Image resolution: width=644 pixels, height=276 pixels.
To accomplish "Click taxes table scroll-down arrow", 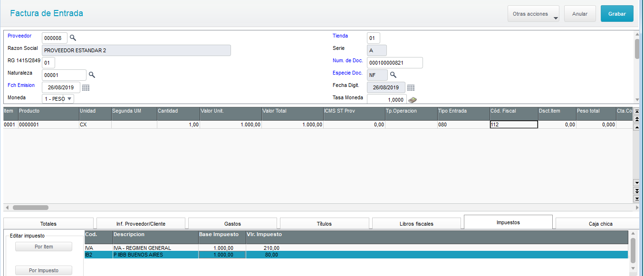I will [x=633, y=269].
